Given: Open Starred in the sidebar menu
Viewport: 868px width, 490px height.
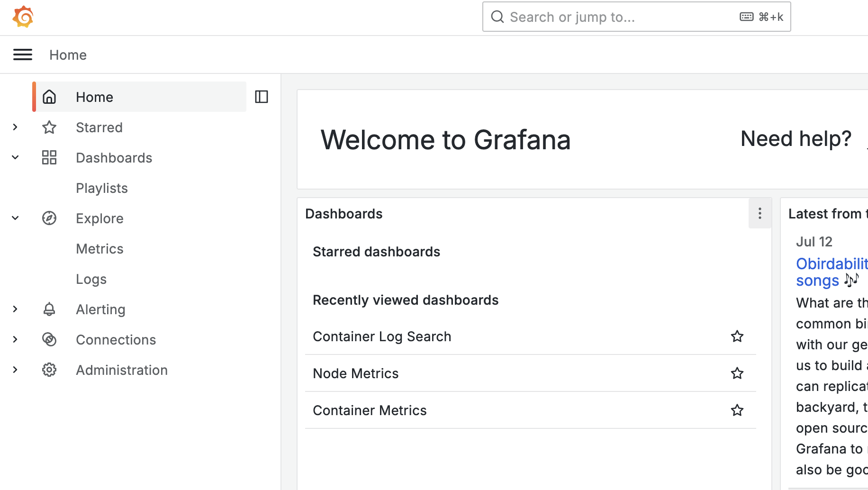Looking at the screenshot, I should pos(99,127).
